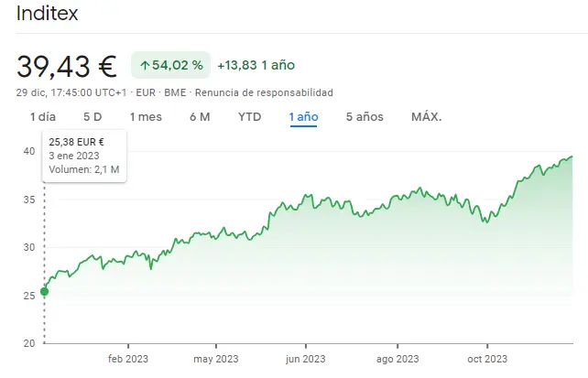Click the Inditex title heading
This screenshot has width=588, height=378.
[x=48, y=14]
